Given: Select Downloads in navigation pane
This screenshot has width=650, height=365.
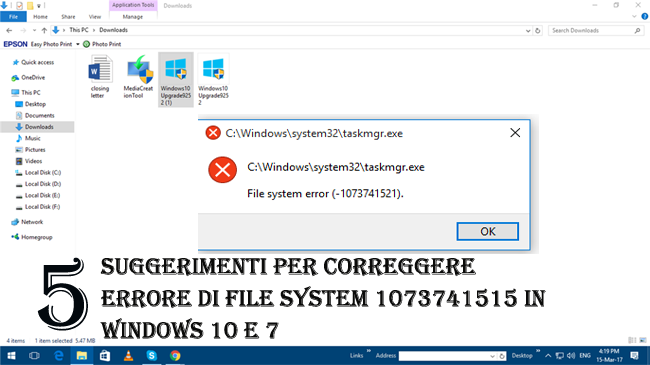Looking at the screenshot, I should coord(37,127).
